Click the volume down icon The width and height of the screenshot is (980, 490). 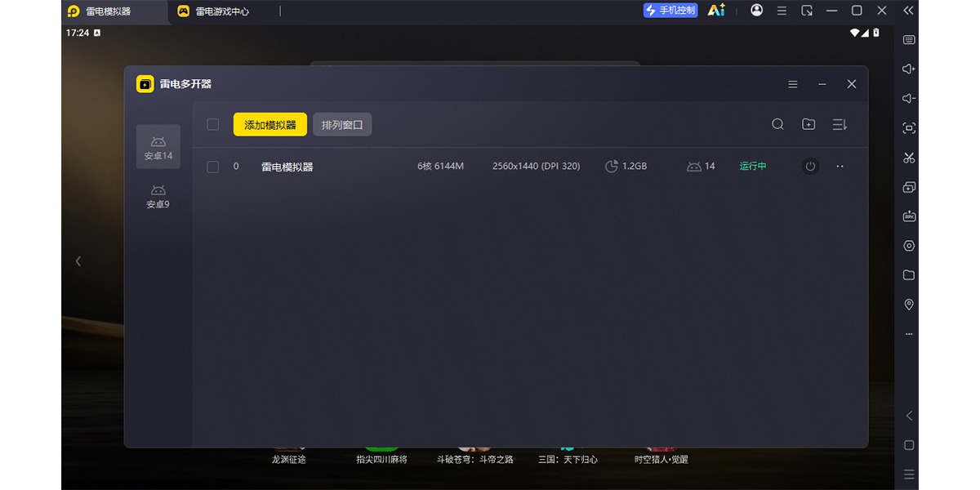[x=909, y=99]
